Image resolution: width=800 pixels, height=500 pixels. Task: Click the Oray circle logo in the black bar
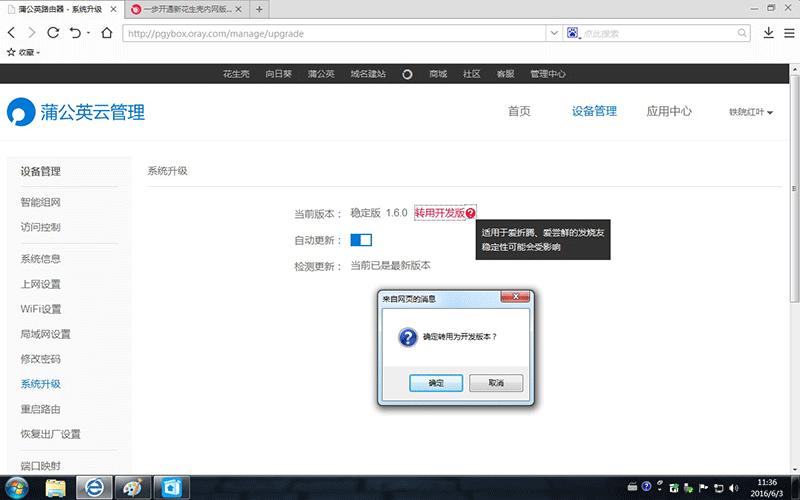point(407,74)
